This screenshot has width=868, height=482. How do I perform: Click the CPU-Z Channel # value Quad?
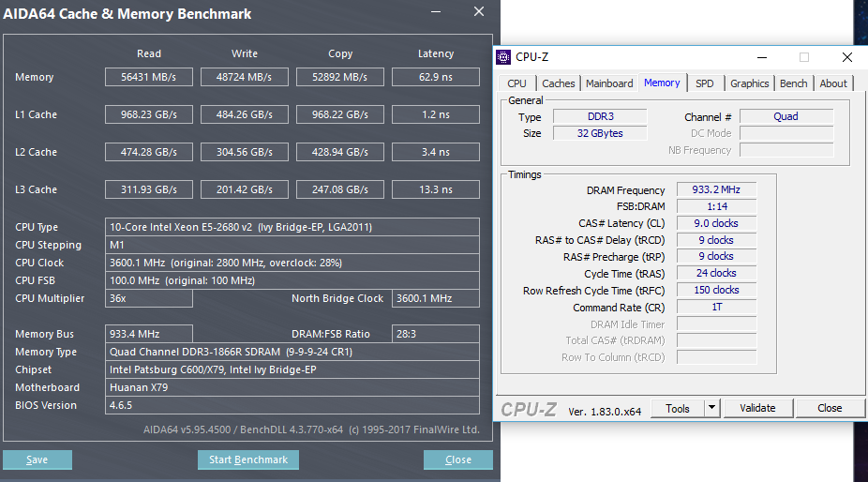(x=786, y=116)
